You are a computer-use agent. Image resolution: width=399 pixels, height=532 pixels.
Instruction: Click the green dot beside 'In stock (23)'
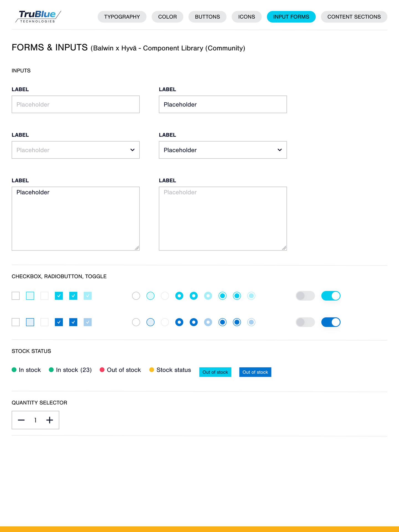51,370
